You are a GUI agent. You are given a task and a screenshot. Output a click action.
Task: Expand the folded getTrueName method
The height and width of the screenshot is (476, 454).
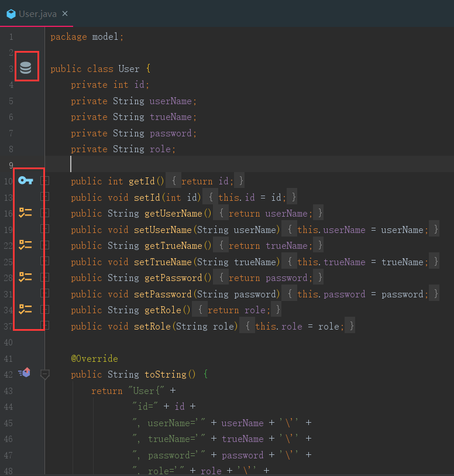[x=45, y=245]
